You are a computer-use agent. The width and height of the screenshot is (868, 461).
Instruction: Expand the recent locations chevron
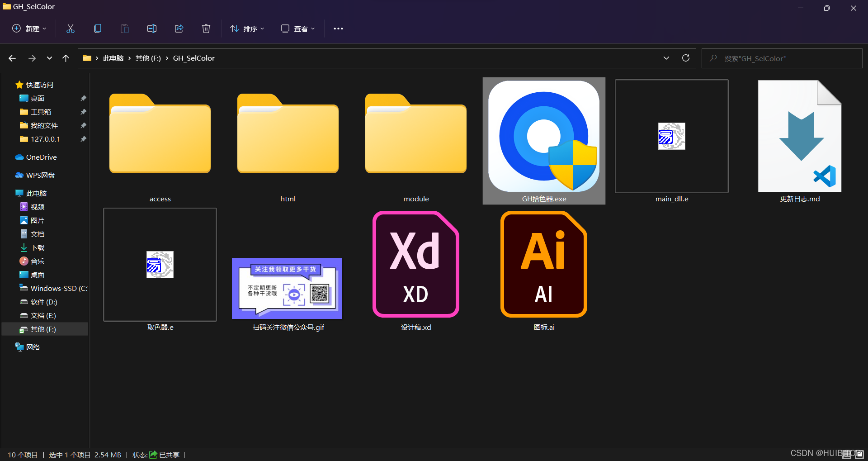click(49, 58)
